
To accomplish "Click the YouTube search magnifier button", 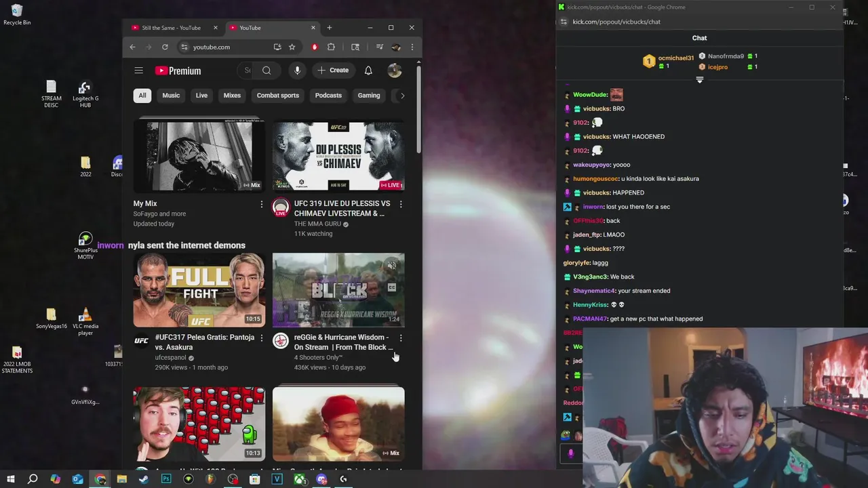I will coord(267,70).
